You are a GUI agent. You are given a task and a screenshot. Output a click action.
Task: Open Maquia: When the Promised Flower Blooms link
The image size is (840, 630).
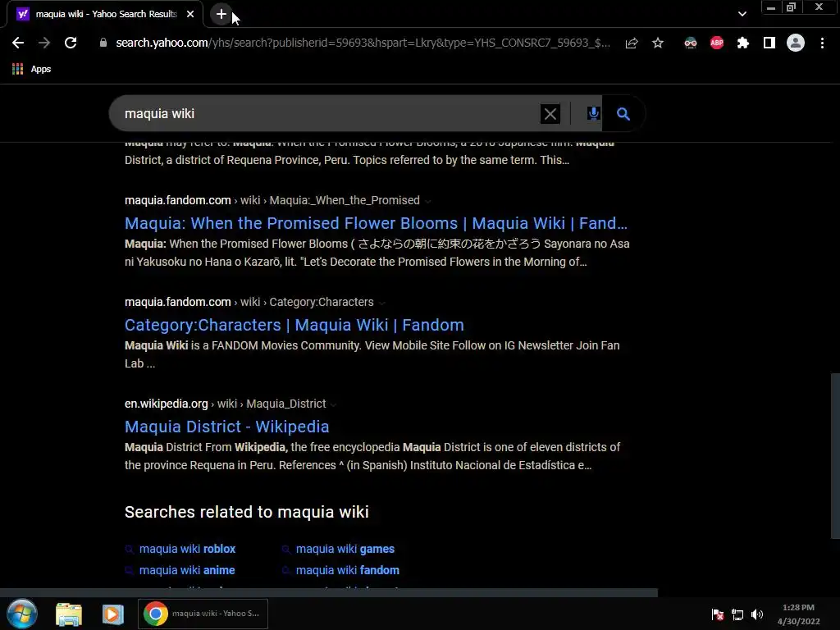[x=376, y=223]
